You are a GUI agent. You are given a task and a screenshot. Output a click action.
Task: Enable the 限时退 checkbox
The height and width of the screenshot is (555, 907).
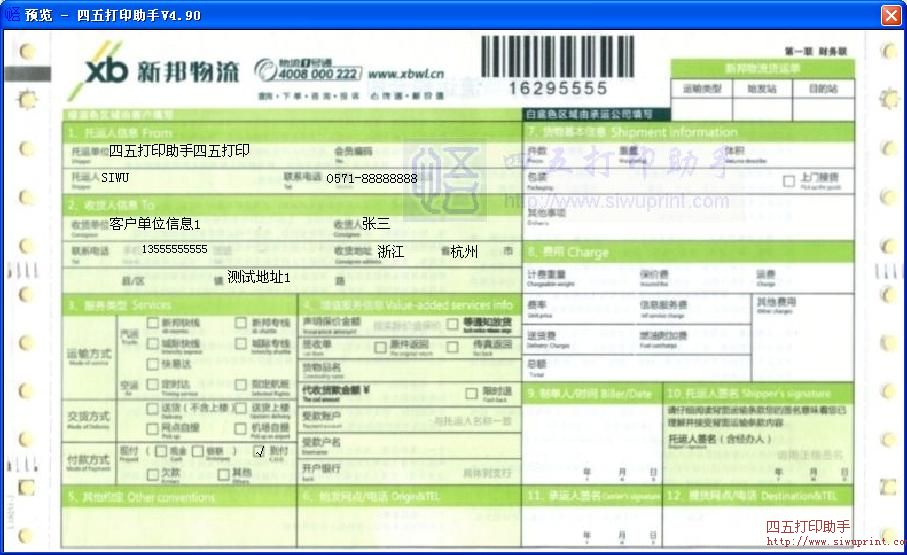[474, 391]
